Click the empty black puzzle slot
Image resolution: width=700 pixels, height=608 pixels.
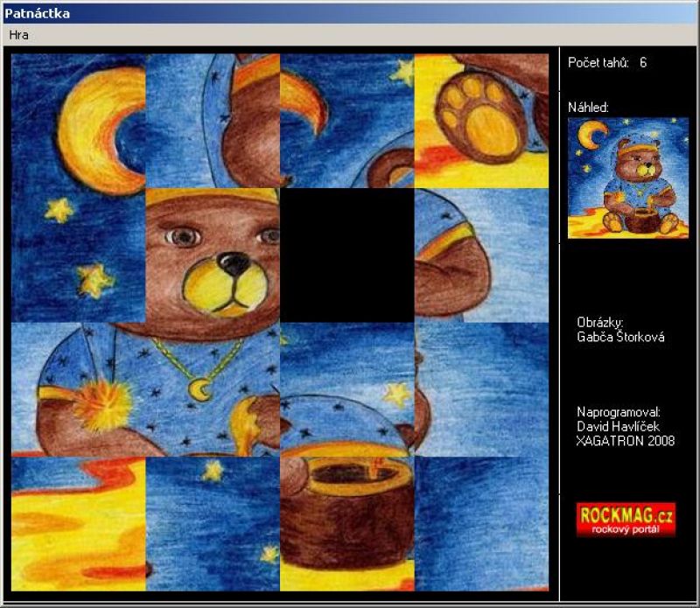pyautogui.click(x=347, y=255)
